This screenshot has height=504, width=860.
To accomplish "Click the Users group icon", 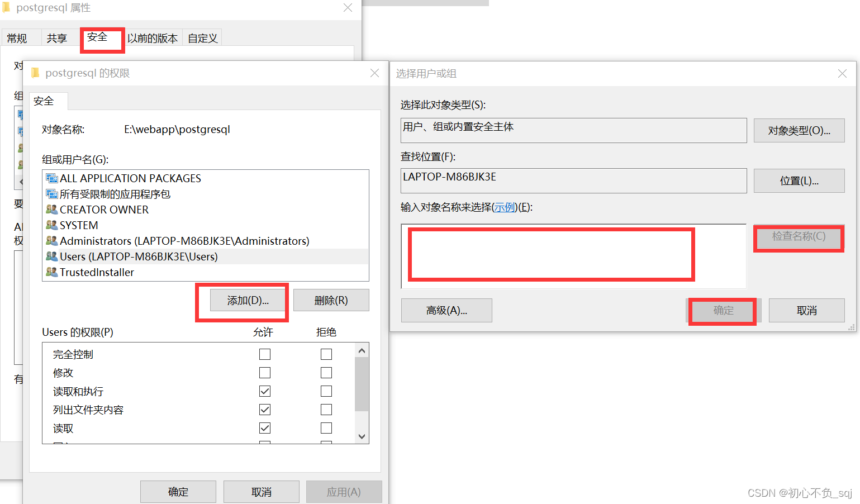I will click(51, 256).
